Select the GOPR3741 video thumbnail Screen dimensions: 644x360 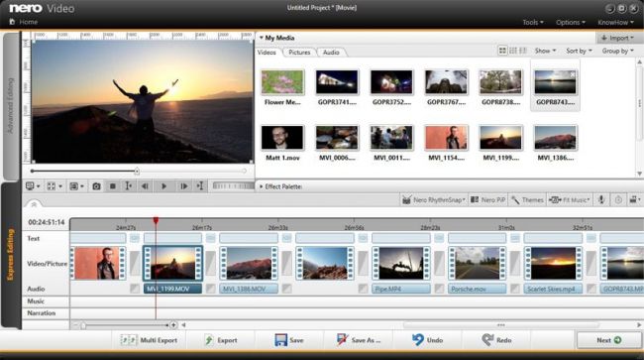pos(337,82)
